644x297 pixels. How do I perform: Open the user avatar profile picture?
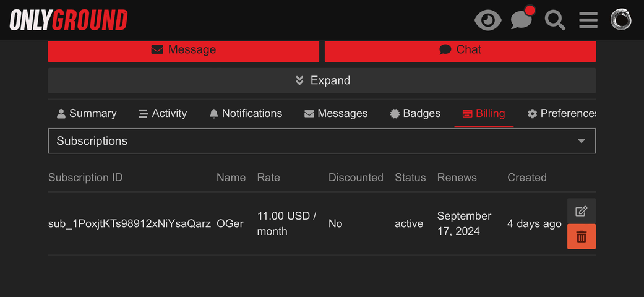point(620,20)
